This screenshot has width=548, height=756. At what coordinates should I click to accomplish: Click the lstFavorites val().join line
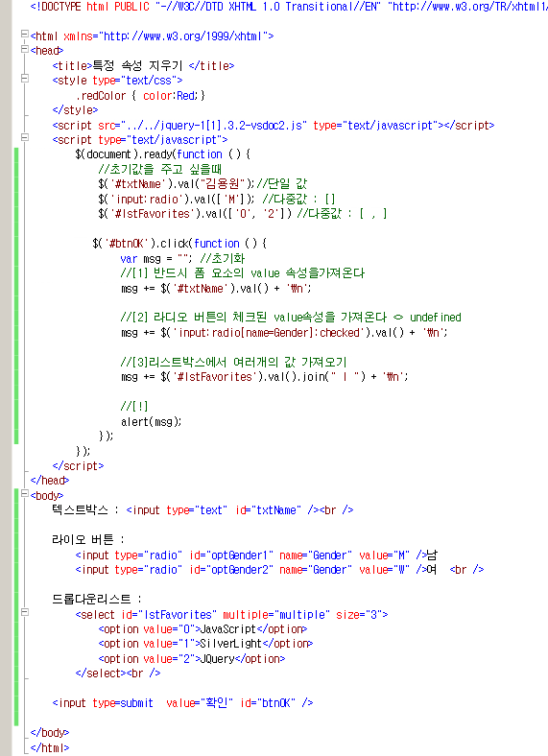pyautogui.click(x=264, y=376)
